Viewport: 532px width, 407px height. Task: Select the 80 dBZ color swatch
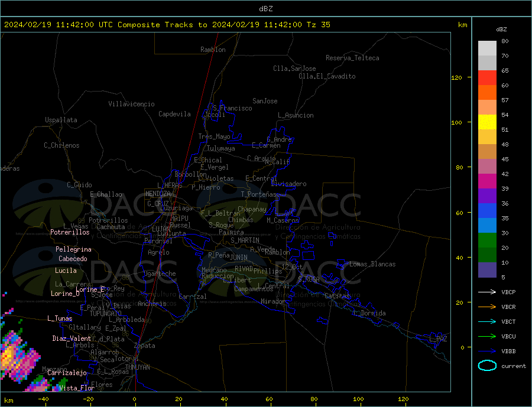tap(487, 48)
